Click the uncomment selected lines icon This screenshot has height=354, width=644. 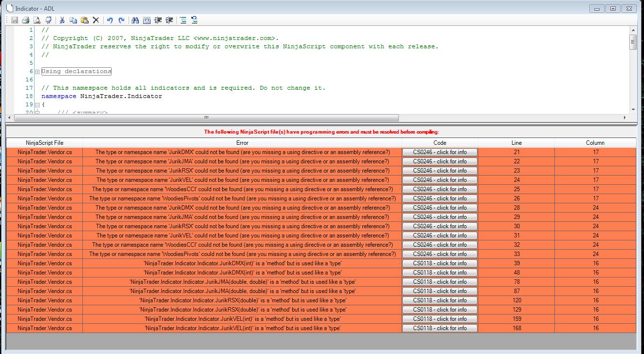pyautogui.click(x=194, y=20)
